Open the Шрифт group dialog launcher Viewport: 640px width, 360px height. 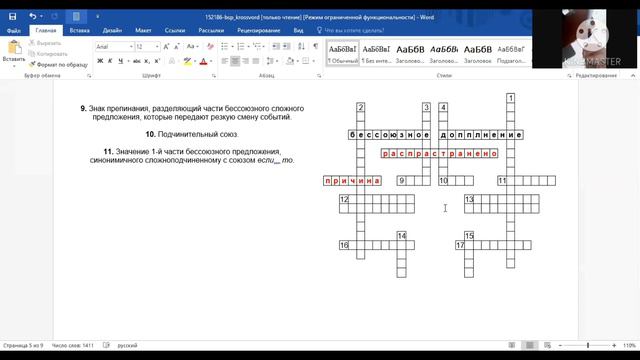click(213, 76)
